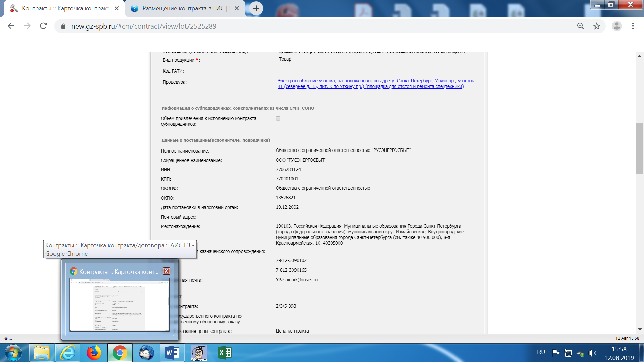Viewport: 644px width, 362px height.
Task: Open Microsoft Word from taskbar
Action: (172, 353)
